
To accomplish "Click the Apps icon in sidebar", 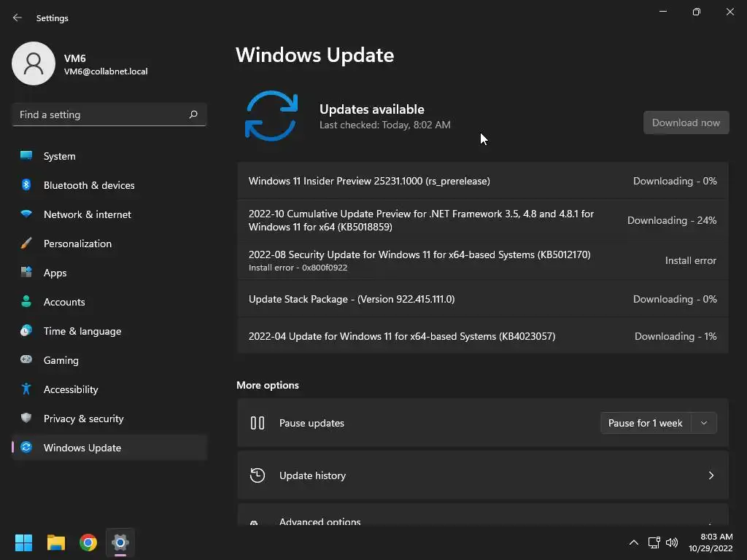I will 26,272.
